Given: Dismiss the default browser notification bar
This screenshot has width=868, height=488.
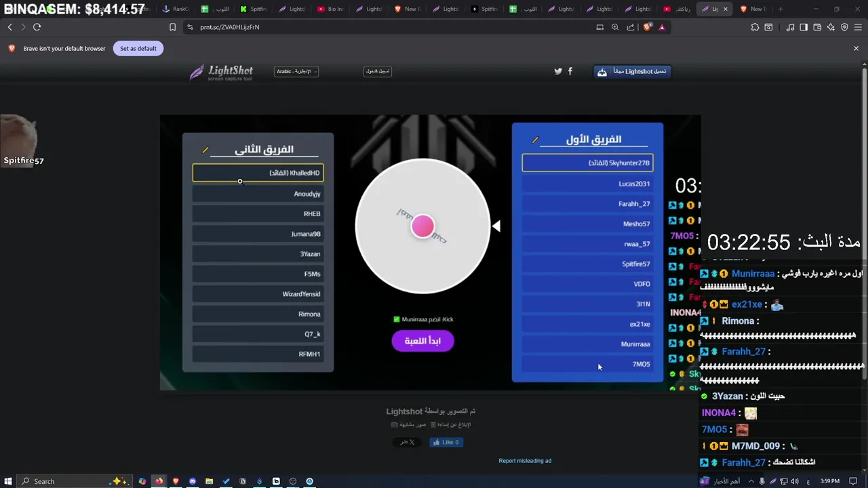Looking at the screenshot, I should 856,48.
